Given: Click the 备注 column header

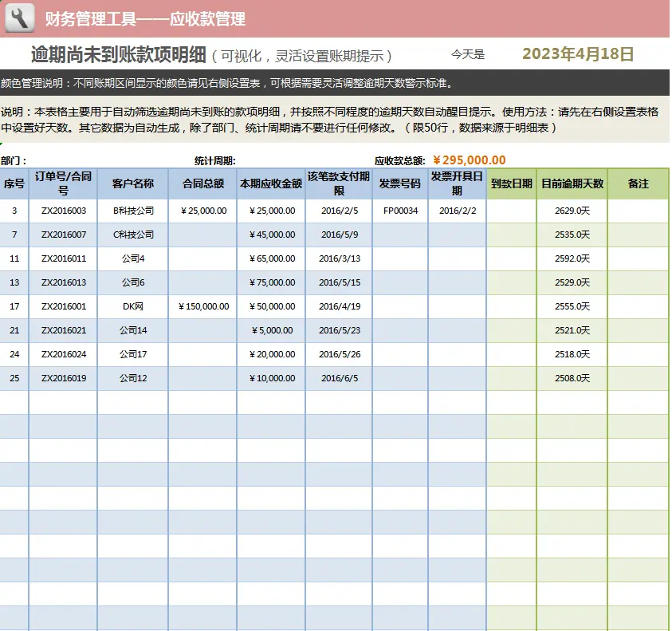Looking at the screenshot, I should (638, 184).
